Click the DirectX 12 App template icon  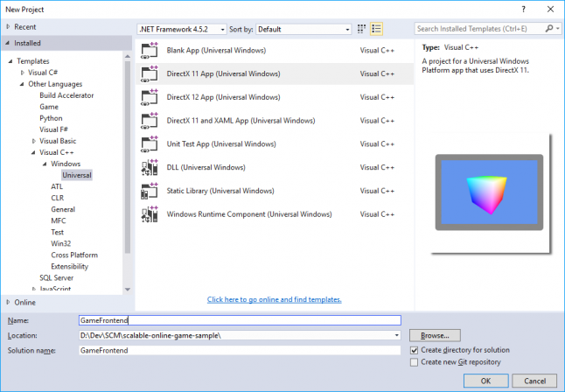[149, 97]
